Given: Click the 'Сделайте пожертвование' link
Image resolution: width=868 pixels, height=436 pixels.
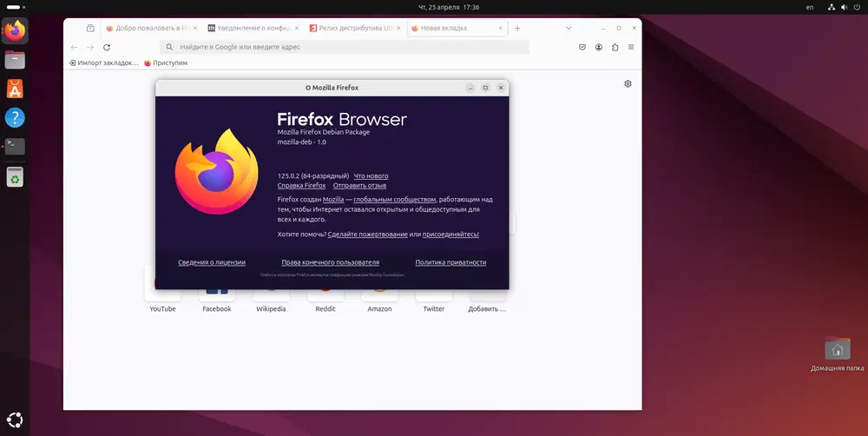Looking at the screenshot, I should tap(367, 235).
